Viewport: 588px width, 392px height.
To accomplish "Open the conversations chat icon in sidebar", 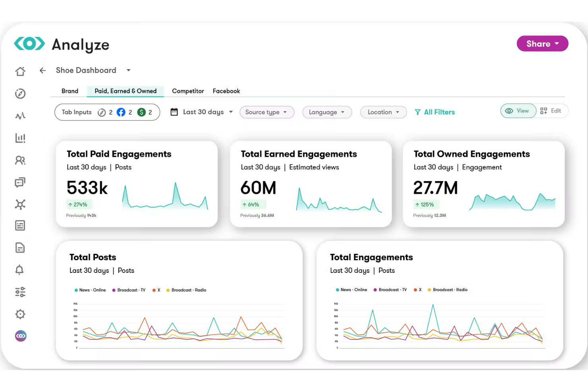I will pyautogui.click(x=20, y=182).
